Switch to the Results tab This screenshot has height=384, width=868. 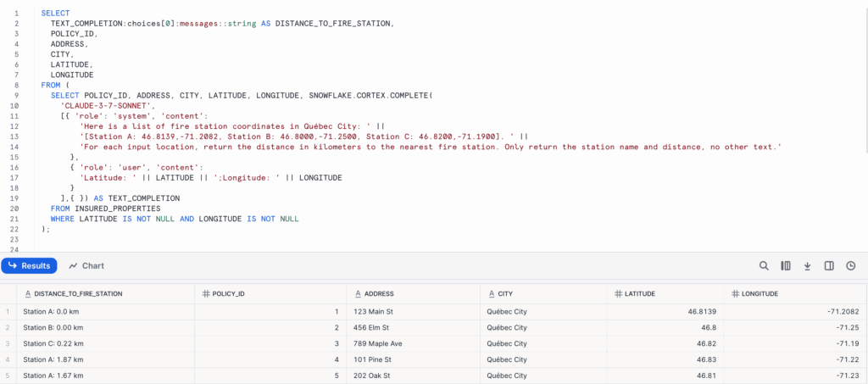pyautogui.click(x=30, y=266)
